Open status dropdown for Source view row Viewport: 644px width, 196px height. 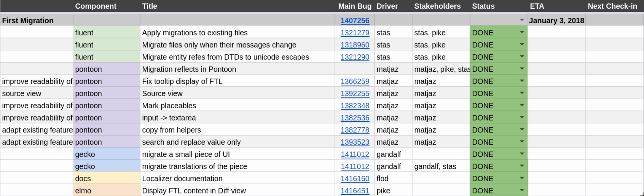click(x=522, y=93)
